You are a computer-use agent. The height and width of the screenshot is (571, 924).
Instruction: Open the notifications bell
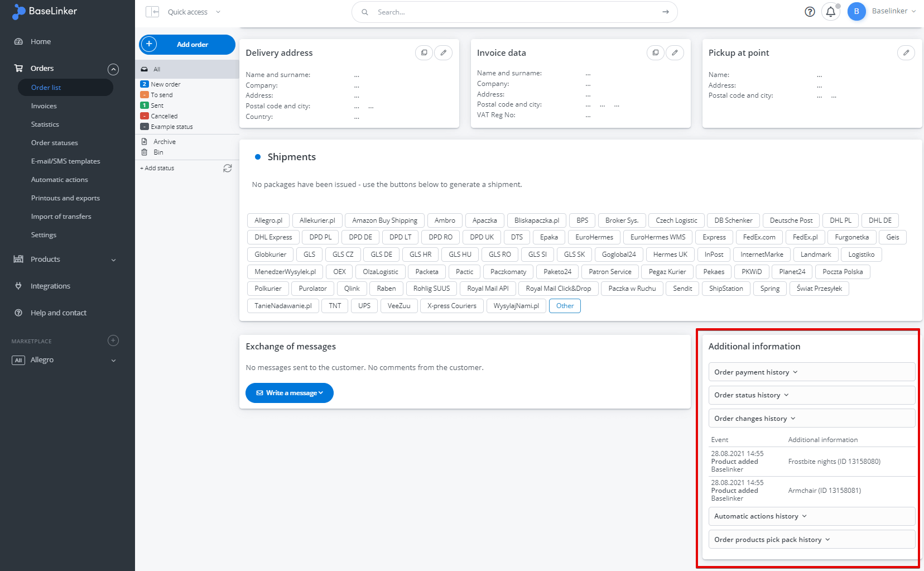pos(831,12)
